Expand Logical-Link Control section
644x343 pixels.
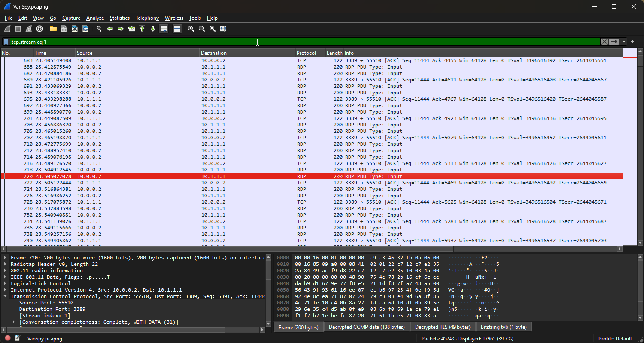[5, 283]
